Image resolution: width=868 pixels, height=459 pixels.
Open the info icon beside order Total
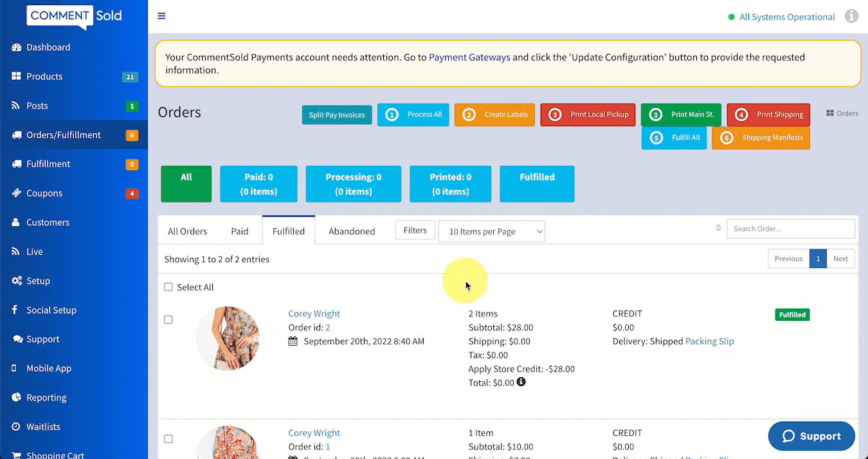click(521, 382)
